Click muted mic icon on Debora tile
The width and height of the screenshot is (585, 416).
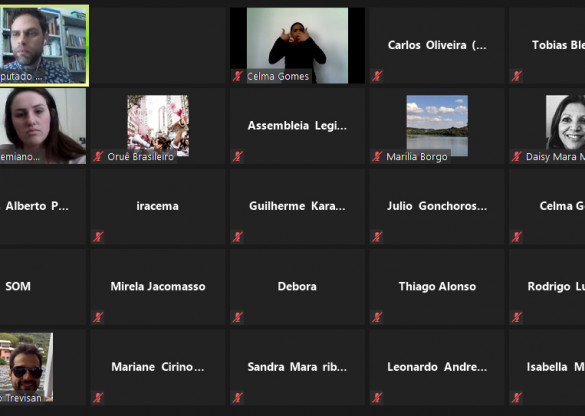(238, 317)
